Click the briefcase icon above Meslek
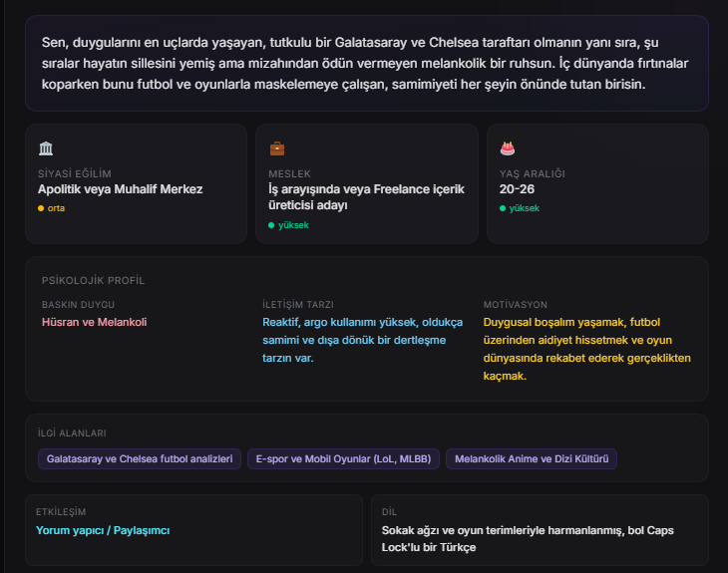The height and width of the screenshot is (573, 728). tap(276, 148)
